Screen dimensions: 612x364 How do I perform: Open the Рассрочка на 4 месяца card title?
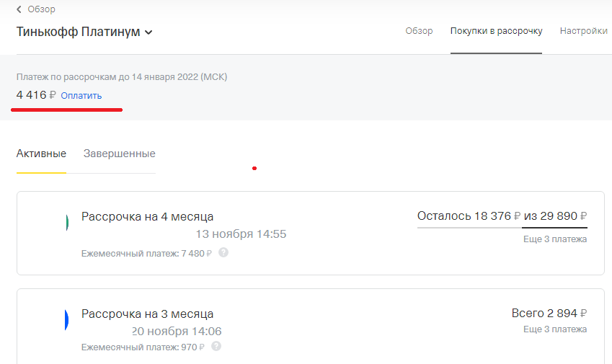click(x=147, y=216)
